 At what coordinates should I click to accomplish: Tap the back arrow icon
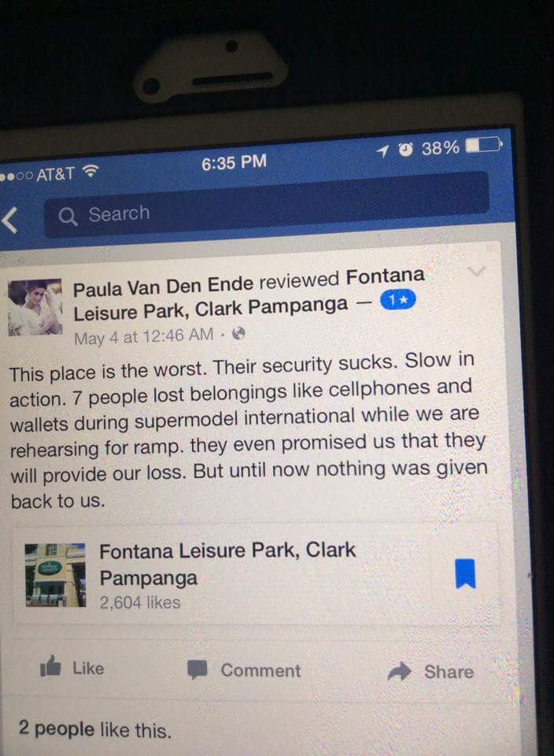(9, 220)
